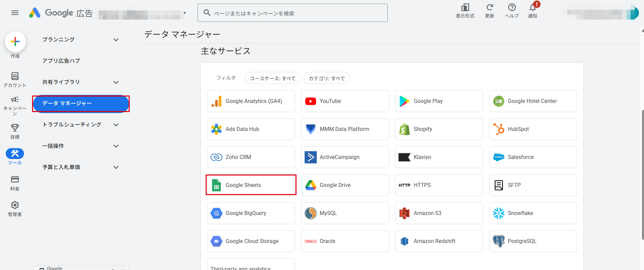This screenshot has width=644, height=270.
Task: Expand the プランニング menu chevron
Action: 116,40
